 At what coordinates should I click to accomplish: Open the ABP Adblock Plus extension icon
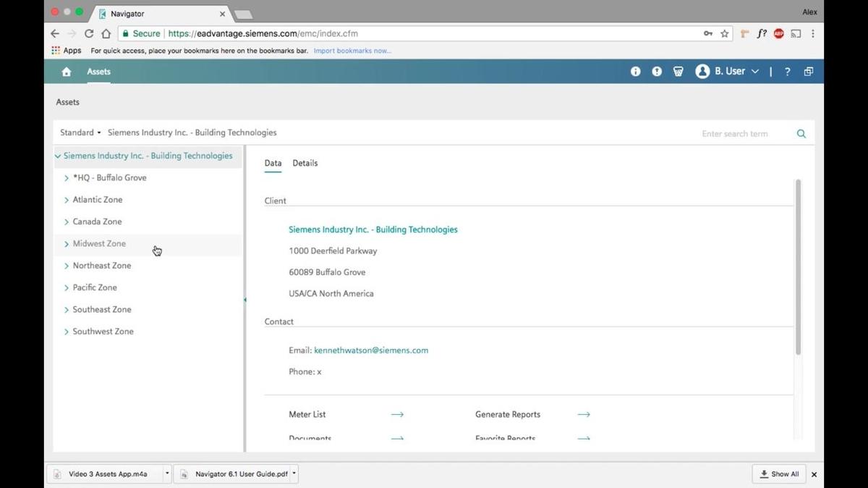(779, 33)
